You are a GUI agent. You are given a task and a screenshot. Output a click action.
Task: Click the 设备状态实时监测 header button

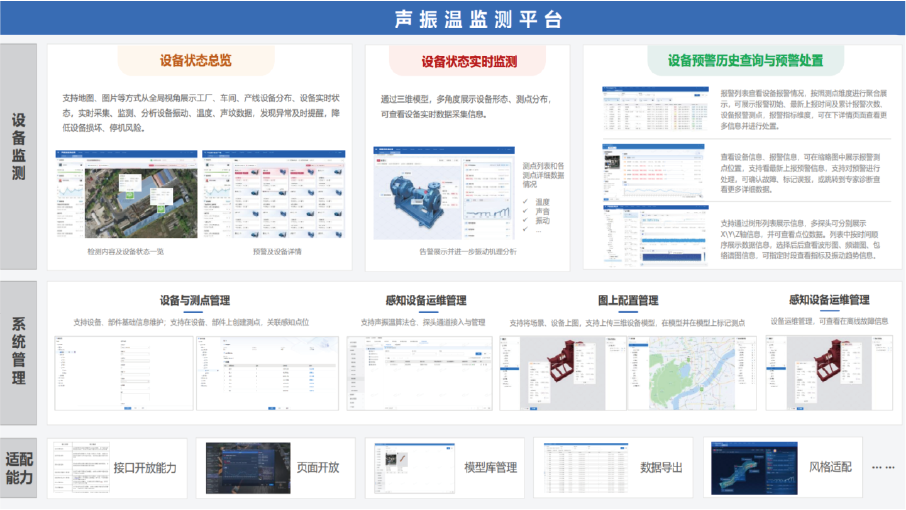(468, 61)
